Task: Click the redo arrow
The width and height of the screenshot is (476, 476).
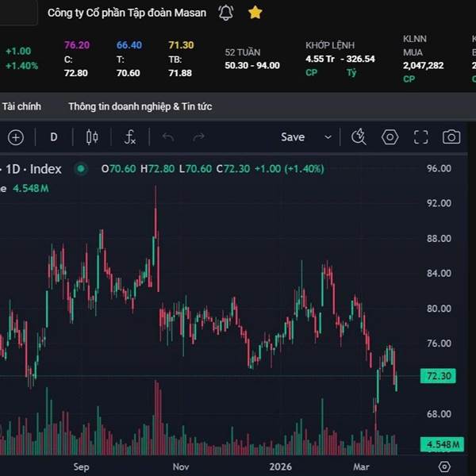Action: click(198, 137)
